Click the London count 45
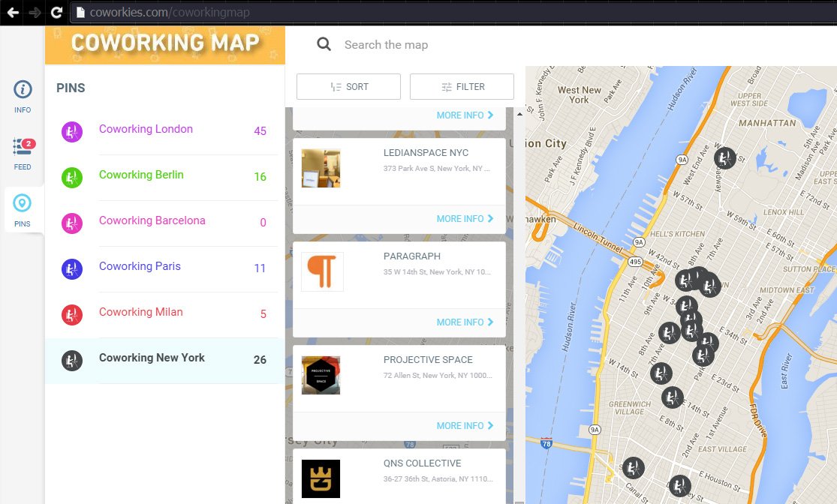837x504 pixels. click(260, 131)
